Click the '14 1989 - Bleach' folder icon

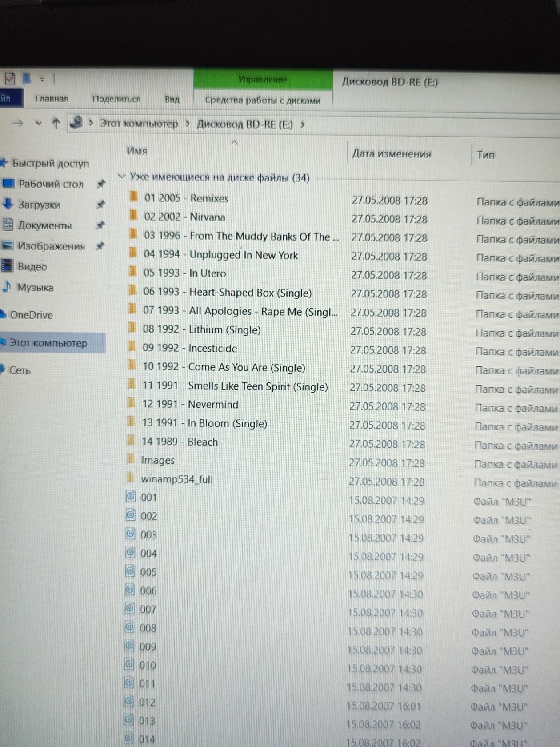[131, 441]
